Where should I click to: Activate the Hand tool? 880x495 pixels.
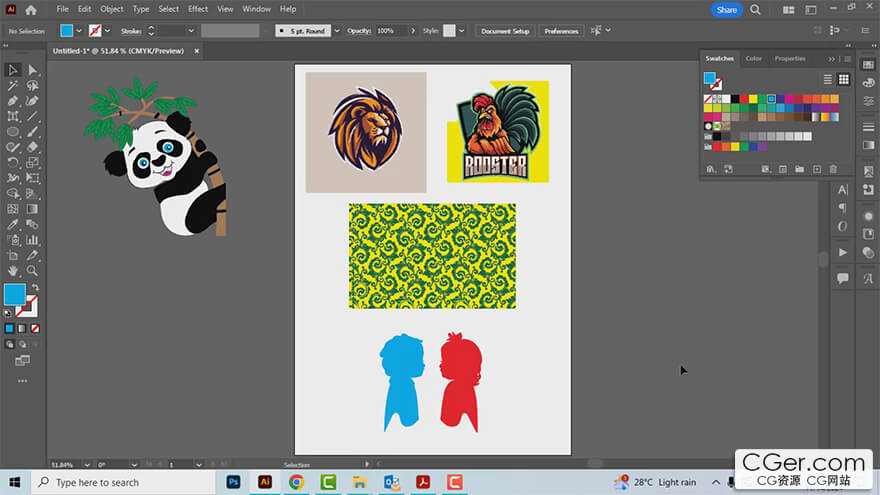click(13, 270)
